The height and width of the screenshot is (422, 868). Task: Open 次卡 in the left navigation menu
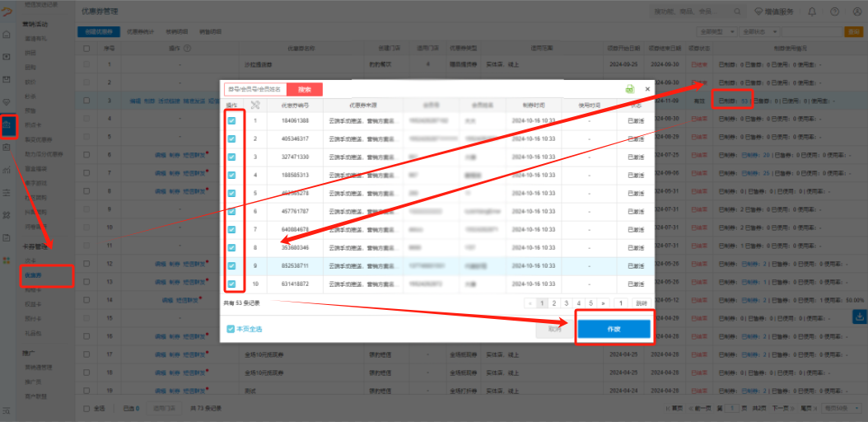tap(30, 260)
